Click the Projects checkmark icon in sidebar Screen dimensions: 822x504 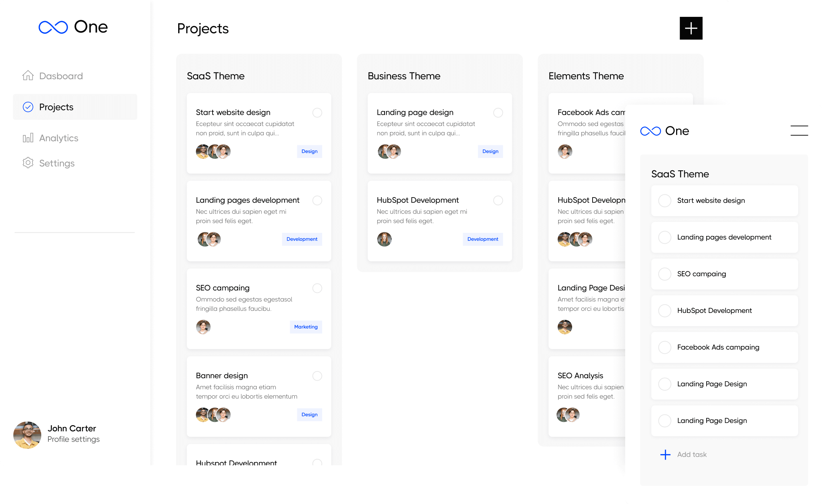[28, 107]
